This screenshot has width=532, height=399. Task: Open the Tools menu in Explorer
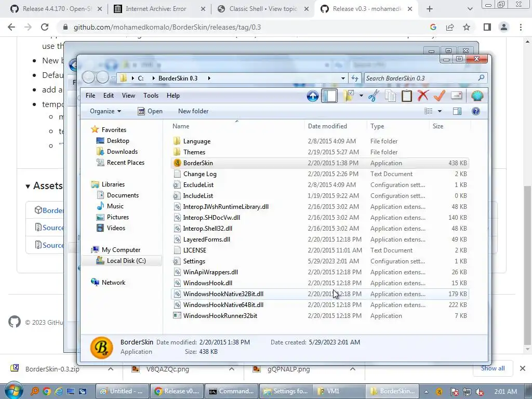point(151,96)
